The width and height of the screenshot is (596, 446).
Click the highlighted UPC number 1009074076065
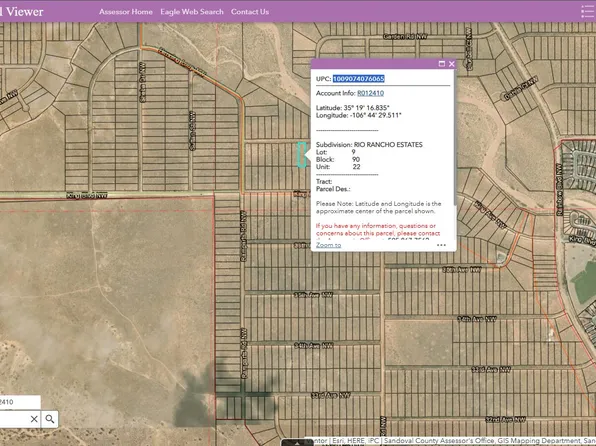click(x=359, y=79)
